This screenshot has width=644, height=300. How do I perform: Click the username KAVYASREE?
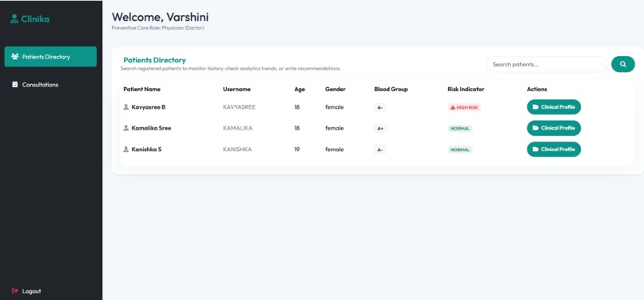239,107
